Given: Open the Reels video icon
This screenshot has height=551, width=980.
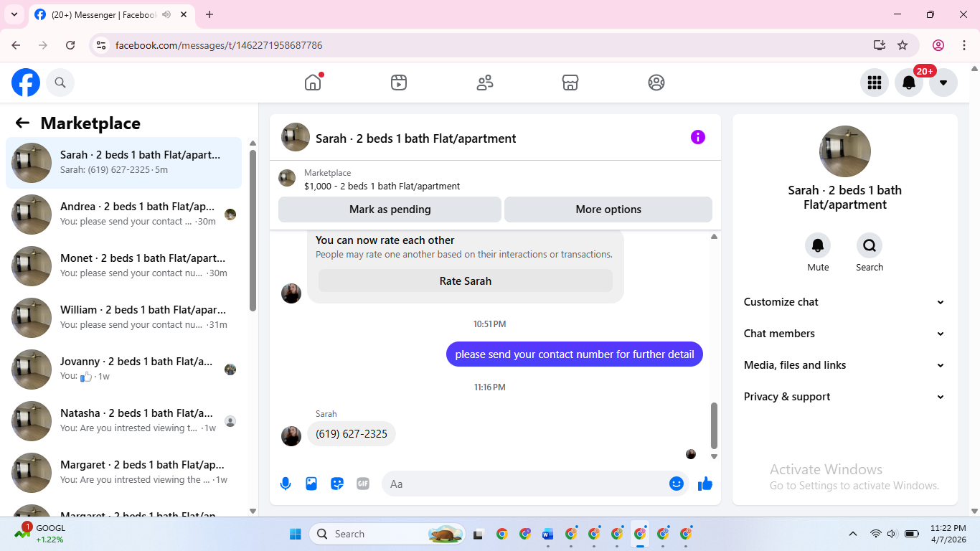Looking at the screenshot, I should (x=399, y=83).
